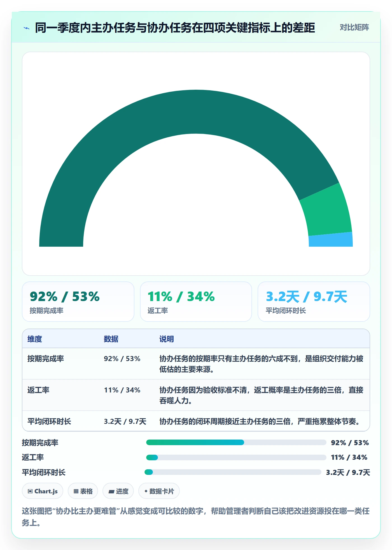
Task: Click the 92% / 53% value in the table
Action: [122, 359]
